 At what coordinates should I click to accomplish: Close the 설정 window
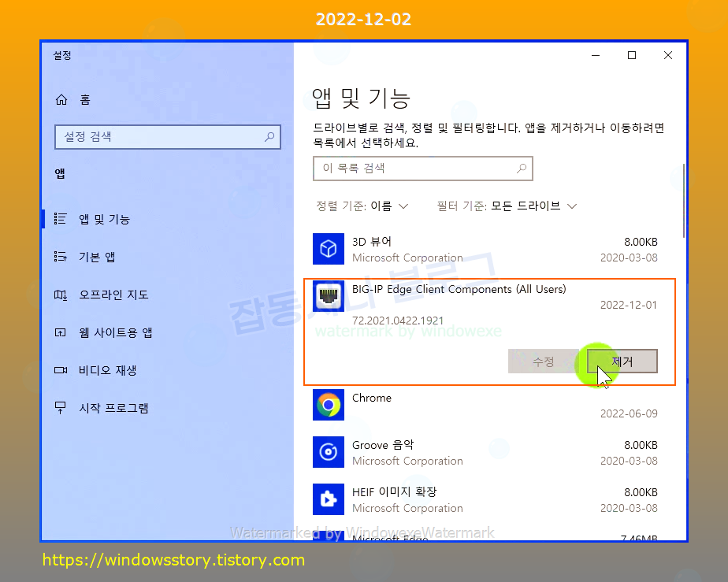[668, 55]
